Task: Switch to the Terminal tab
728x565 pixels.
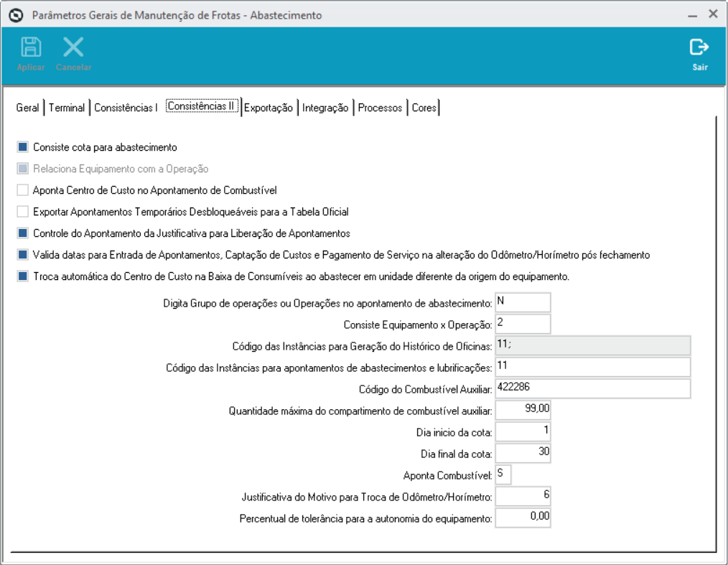Action: click(x=67, y=108)
